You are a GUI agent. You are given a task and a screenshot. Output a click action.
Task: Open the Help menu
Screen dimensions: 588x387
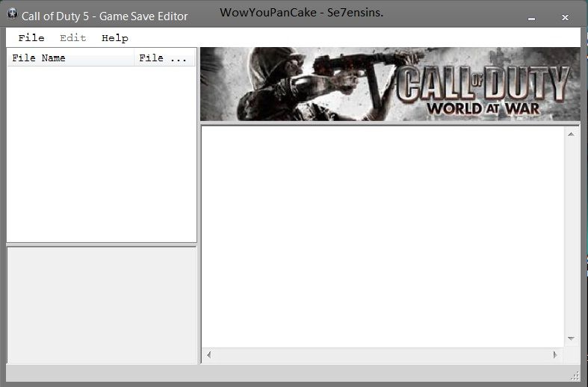115,38
